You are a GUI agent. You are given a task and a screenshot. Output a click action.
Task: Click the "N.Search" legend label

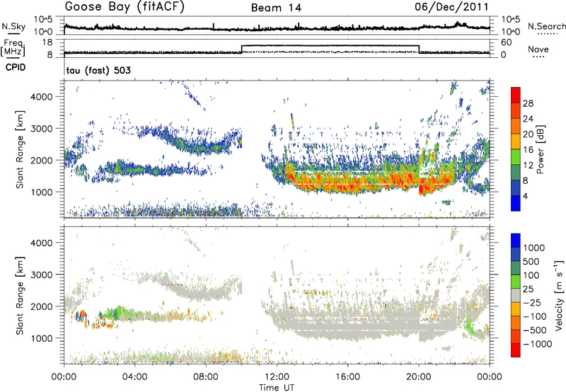547,26
